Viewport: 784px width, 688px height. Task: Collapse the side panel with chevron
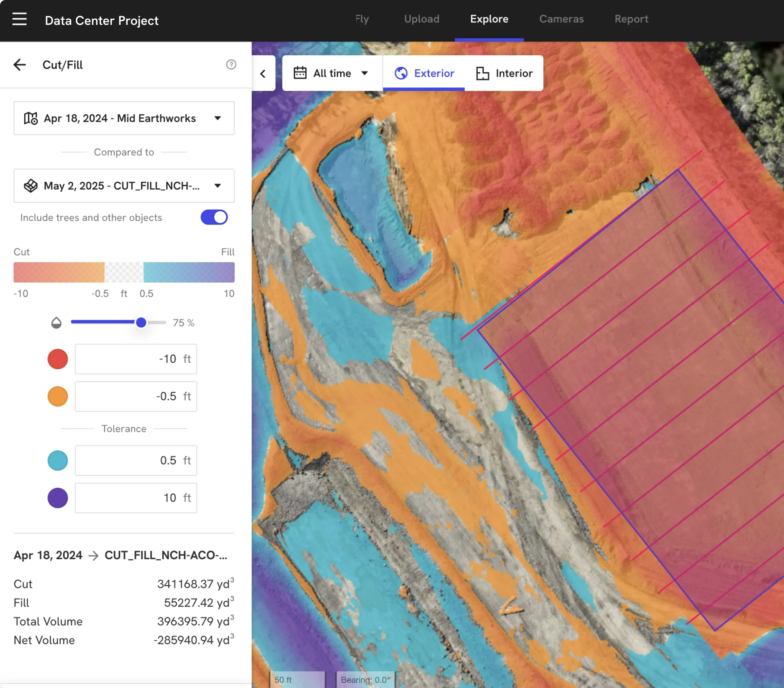point(263,74)
